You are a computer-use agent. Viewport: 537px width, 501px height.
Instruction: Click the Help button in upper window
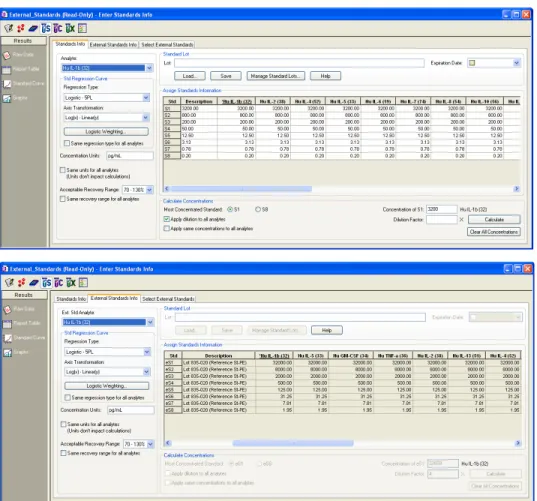click(x=325, y=76)
